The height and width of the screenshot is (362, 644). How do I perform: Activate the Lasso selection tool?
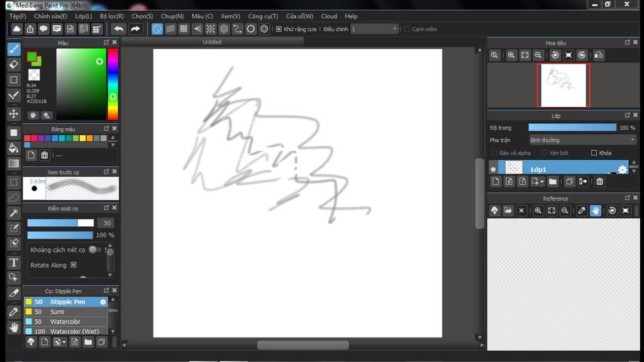click(x=14, y=198)
